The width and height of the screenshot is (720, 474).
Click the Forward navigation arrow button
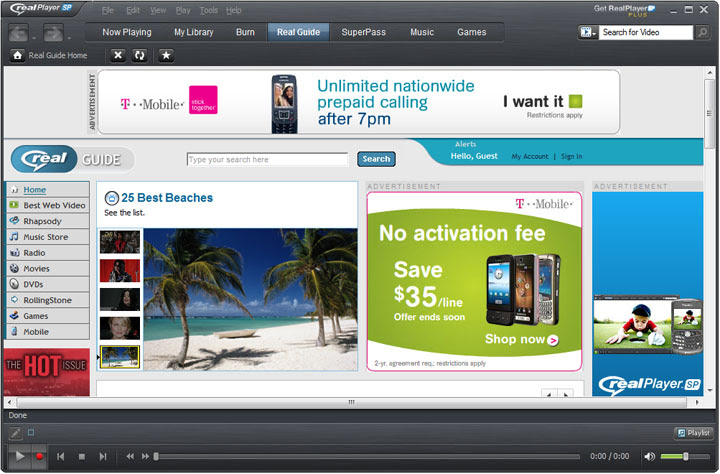[53, 33]
